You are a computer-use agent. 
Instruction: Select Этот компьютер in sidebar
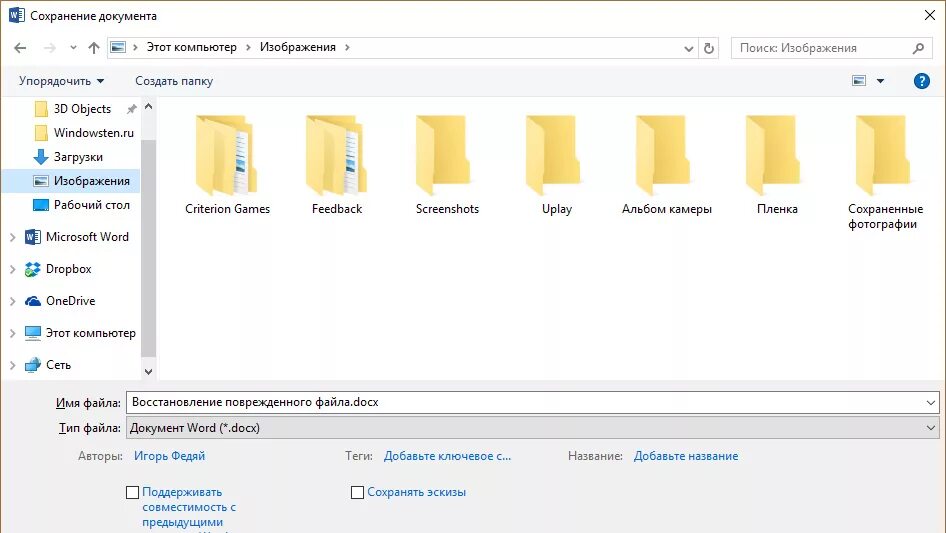(90, 333)
